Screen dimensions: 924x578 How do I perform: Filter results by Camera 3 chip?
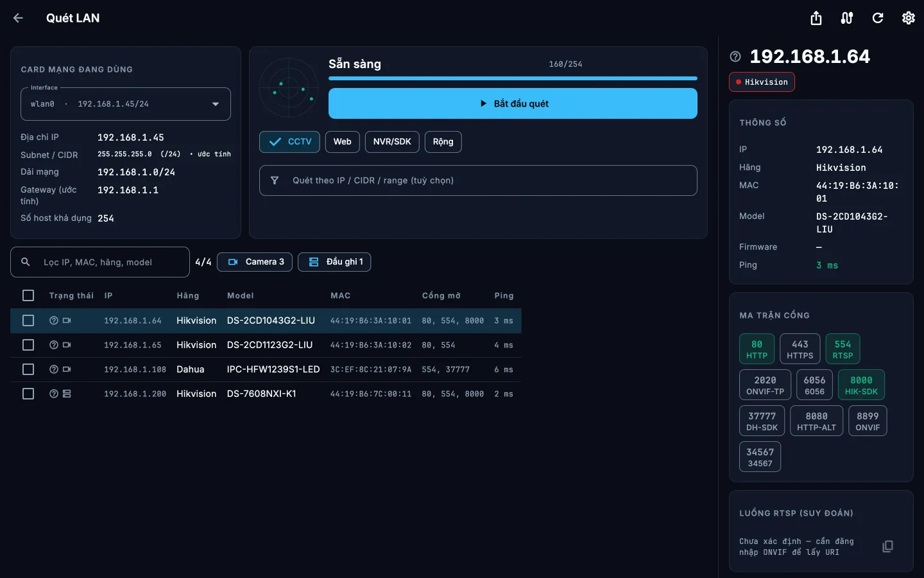coord(255,262)
